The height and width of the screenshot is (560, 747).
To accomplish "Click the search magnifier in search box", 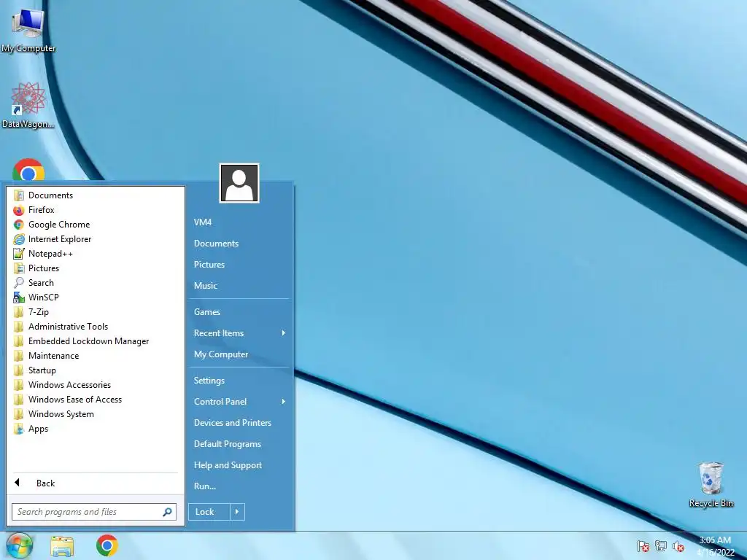I will pyautogui.click(x=167, y=512).
